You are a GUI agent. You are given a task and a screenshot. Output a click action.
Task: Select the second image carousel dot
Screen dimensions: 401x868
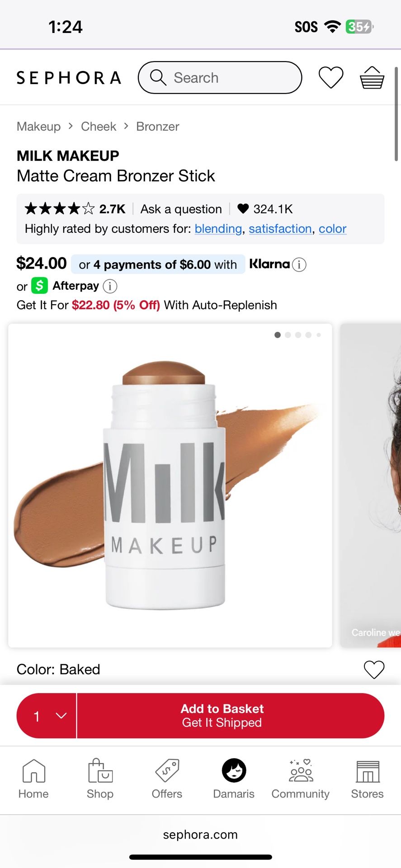click(288, 335)
